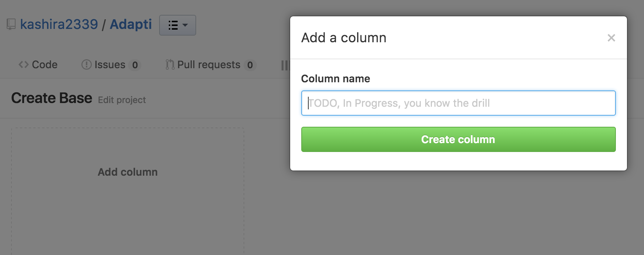
Task: Click the dashed Add column placeholder
Action: point(128,172)
